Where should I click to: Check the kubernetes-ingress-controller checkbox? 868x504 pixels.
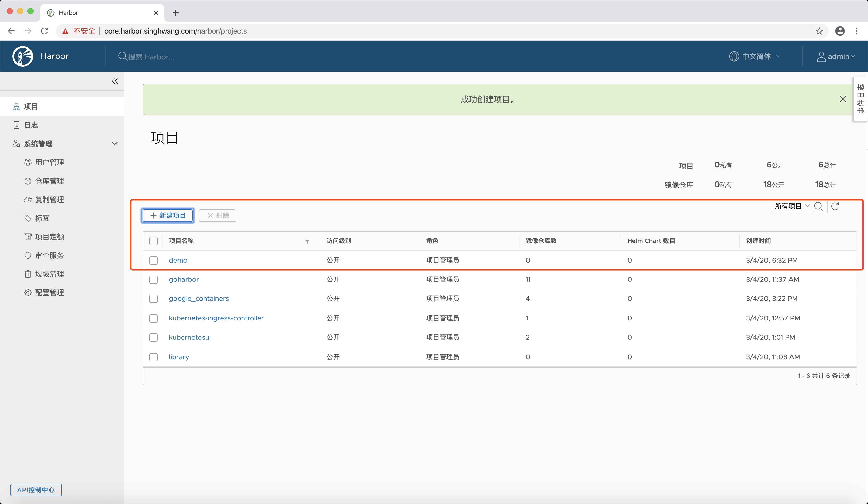pos(153,318)
